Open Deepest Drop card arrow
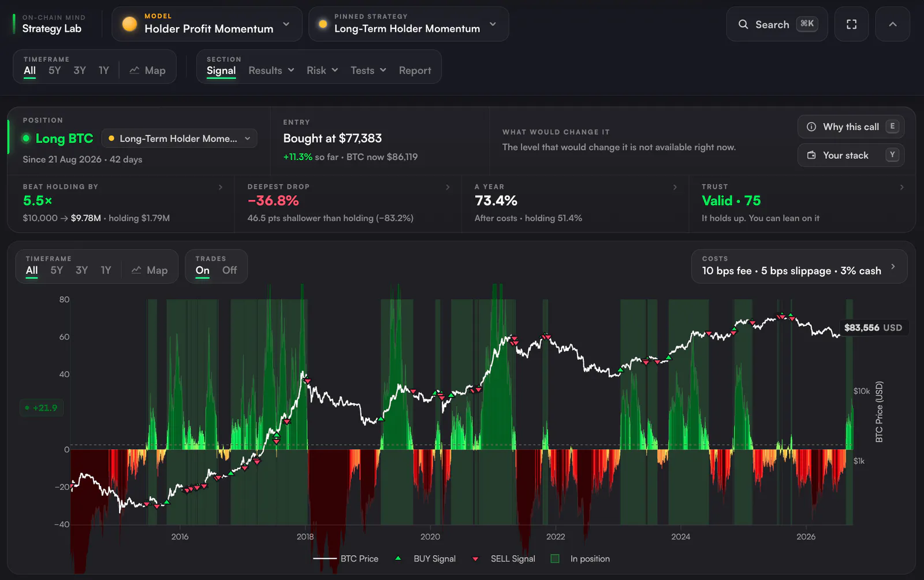Image resolution: width=924 pixels, height=580 pixels. pos(448,187)
